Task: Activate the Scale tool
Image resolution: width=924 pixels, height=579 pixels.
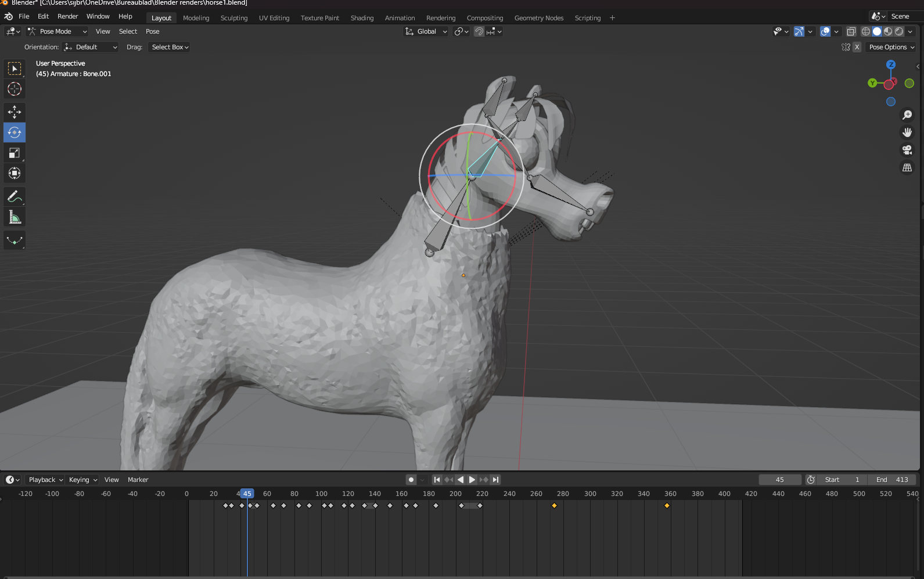Action: point(15,153)
